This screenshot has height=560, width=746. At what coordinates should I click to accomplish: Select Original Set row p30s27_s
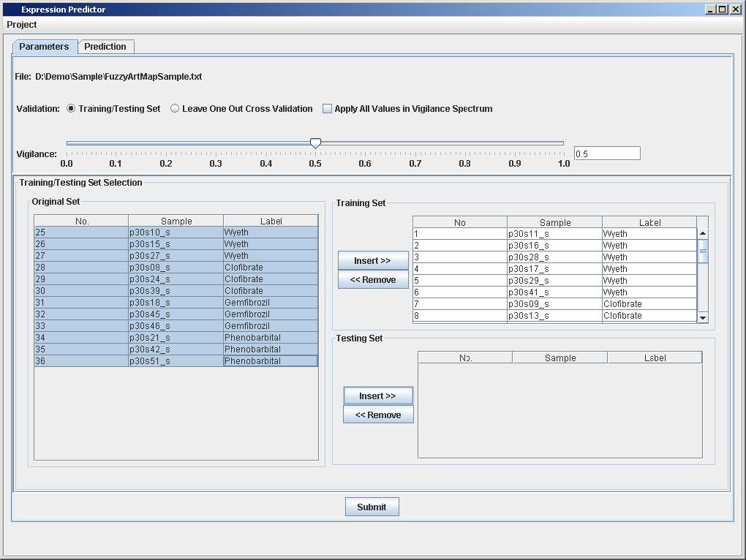pos(176,256)
